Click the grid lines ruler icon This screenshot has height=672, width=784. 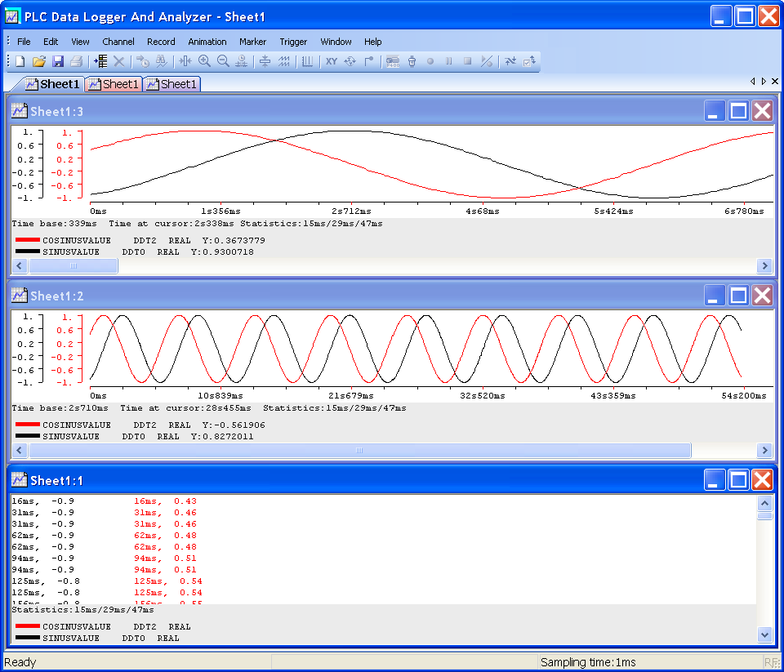(308, 61)
